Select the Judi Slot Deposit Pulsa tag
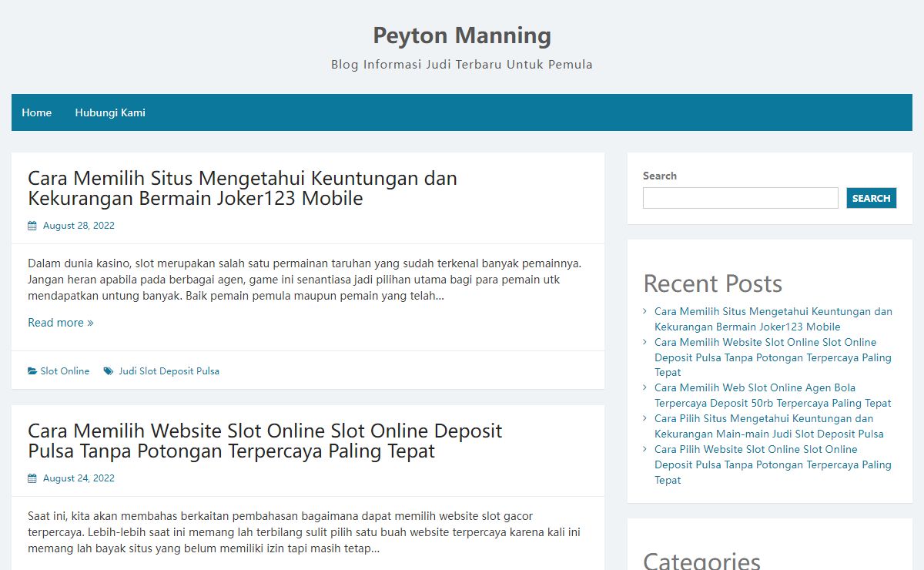The image size is (924, 570). pyautogui.click(x=169, y=371)
